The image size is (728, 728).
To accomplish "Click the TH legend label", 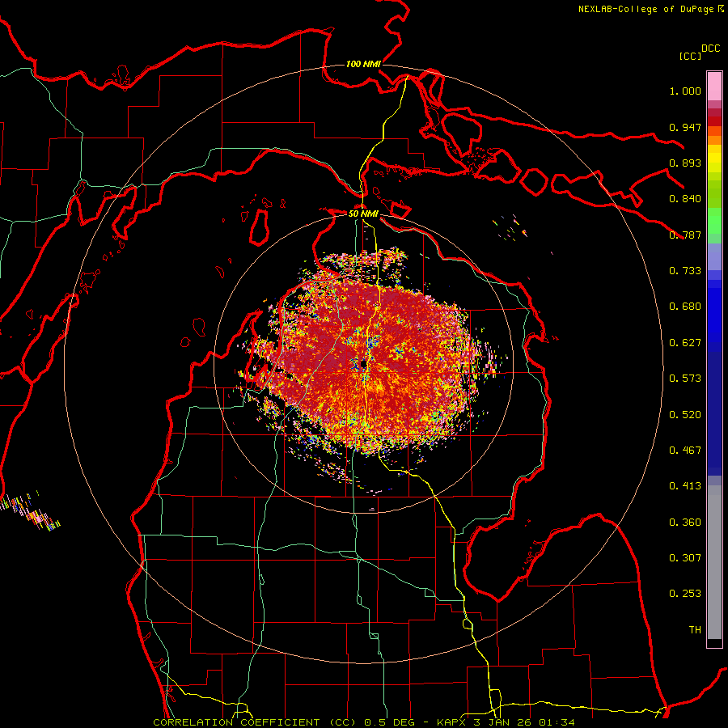I will click(x=695, y=630).
